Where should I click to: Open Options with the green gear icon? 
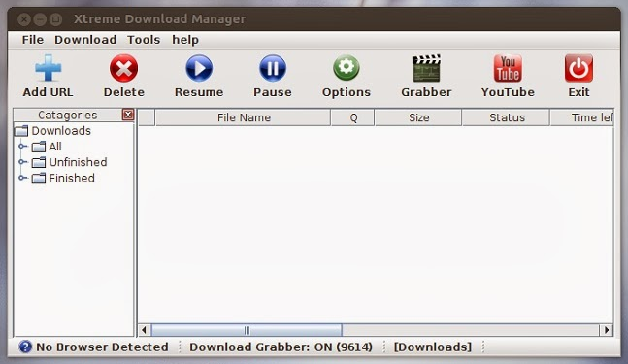point(347,68)
